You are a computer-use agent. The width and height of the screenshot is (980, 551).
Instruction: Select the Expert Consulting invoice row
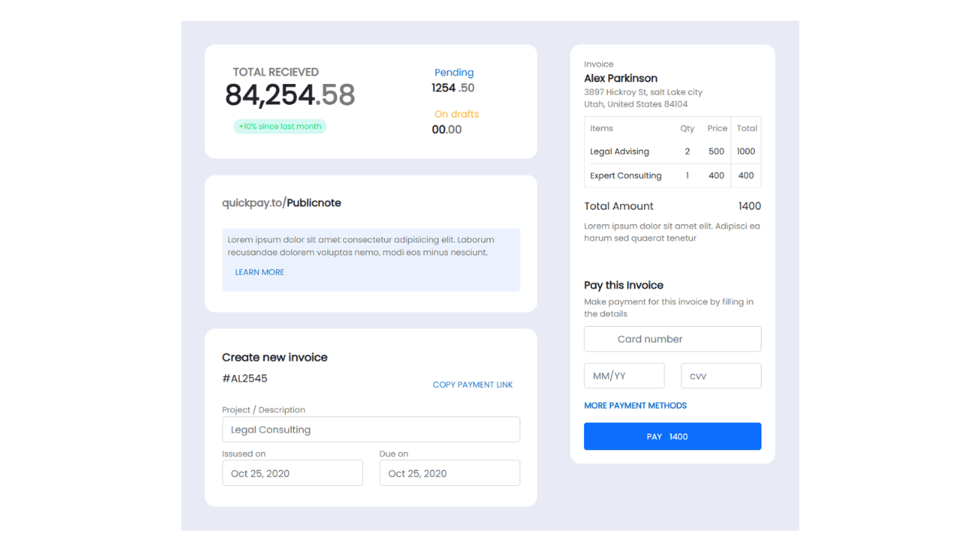(x=672, y=175)
